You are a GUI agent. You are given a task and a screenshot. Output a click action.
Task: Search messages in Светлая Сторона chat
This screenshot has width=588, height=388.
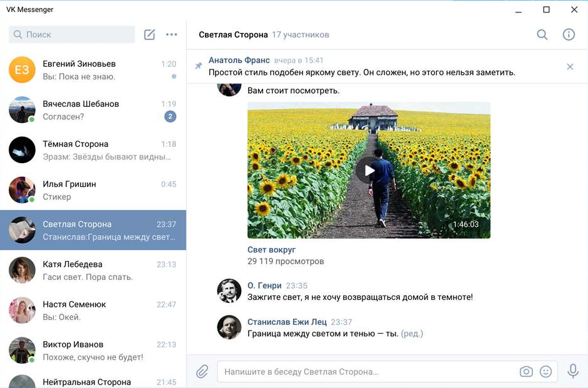pos(542,35)
